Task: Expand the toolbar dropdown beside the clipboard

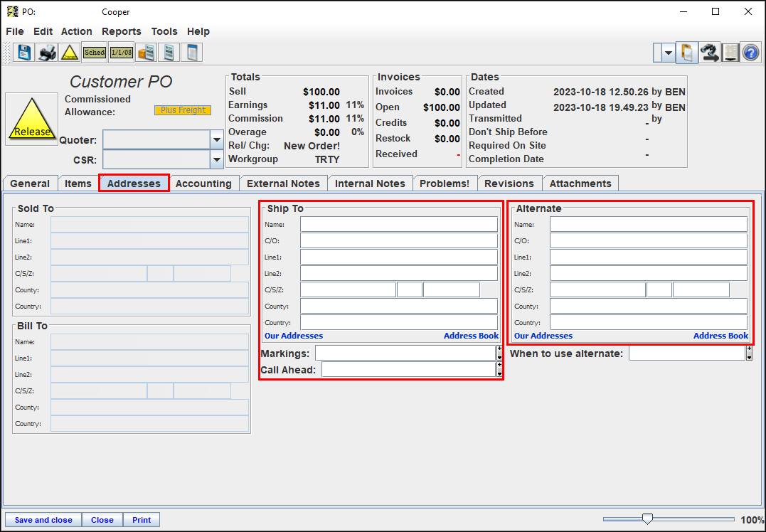Action: 669,53
